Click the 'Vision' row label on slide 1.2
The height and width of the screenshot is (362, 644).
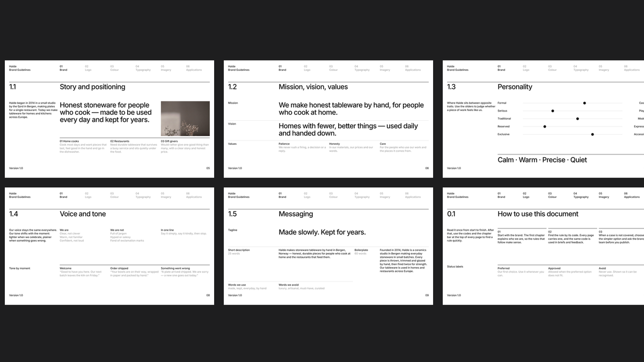point(232,124)
